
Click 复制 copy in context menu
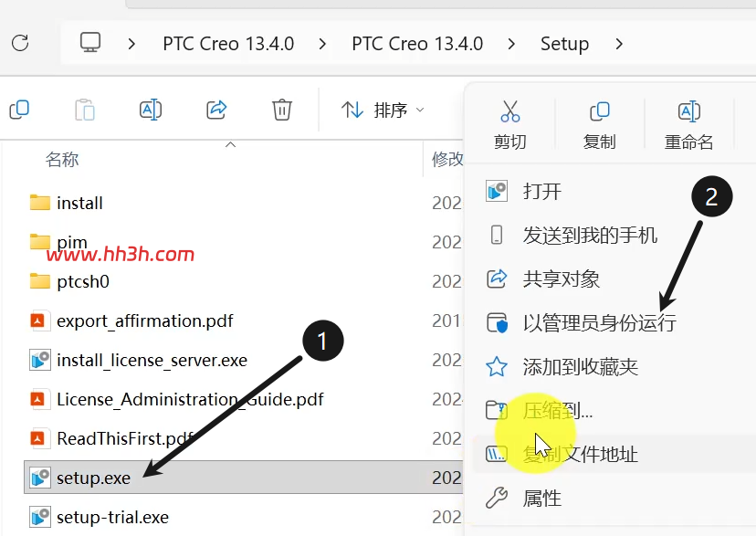click(599, 125)
